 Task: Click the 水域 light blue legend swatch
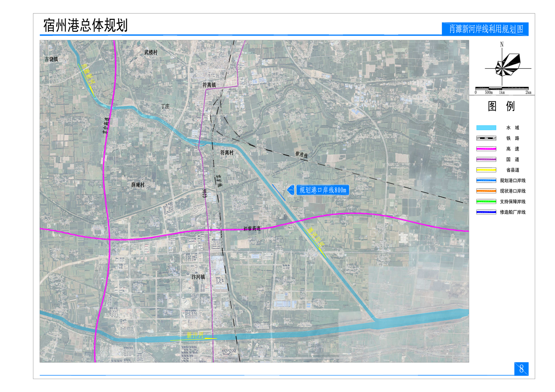pos(486,128)
